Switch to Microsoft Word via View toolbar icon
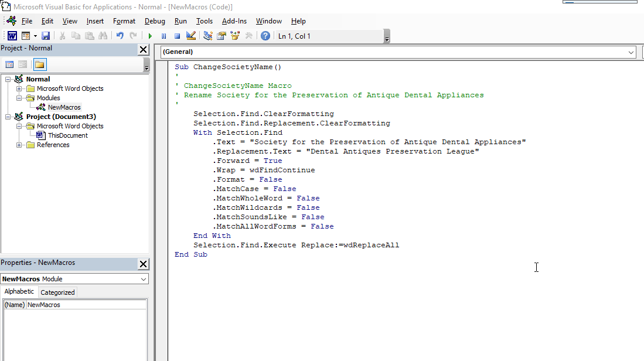Viewport: 644px width, 361px height. point(12,35)
